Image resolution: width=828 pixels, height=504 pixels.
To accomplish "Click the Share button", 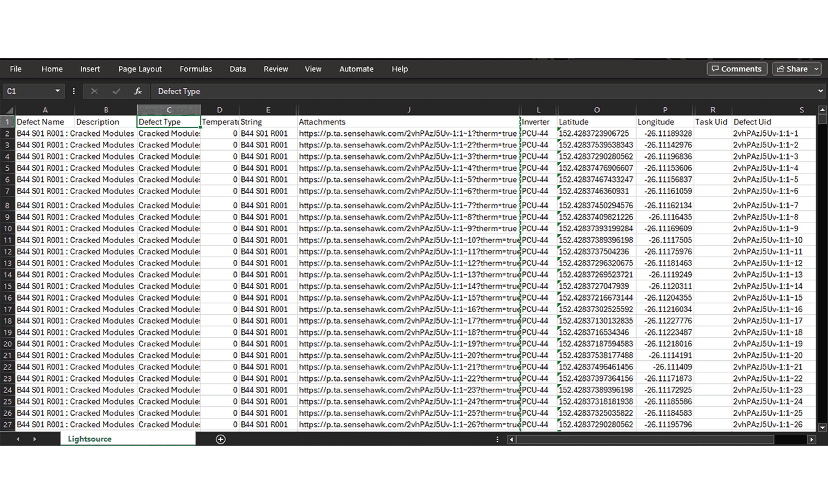I will [x=793, y=69].
